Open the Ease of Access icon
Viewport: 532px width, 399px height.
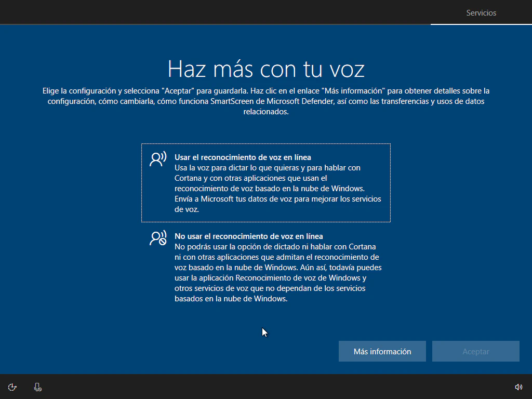click(12, 387)
